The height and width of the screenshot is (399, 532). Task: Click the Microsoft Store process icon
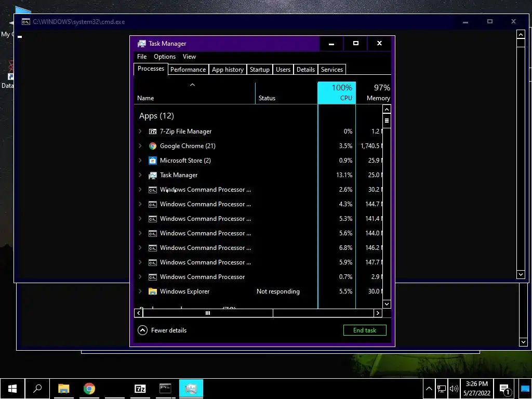tap(153, 161)
